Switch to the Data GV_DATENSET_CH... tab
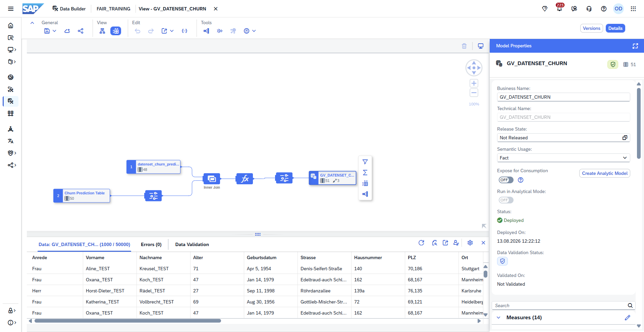The width and height of the screenshot is (644, 332). [x=84, y=244]
